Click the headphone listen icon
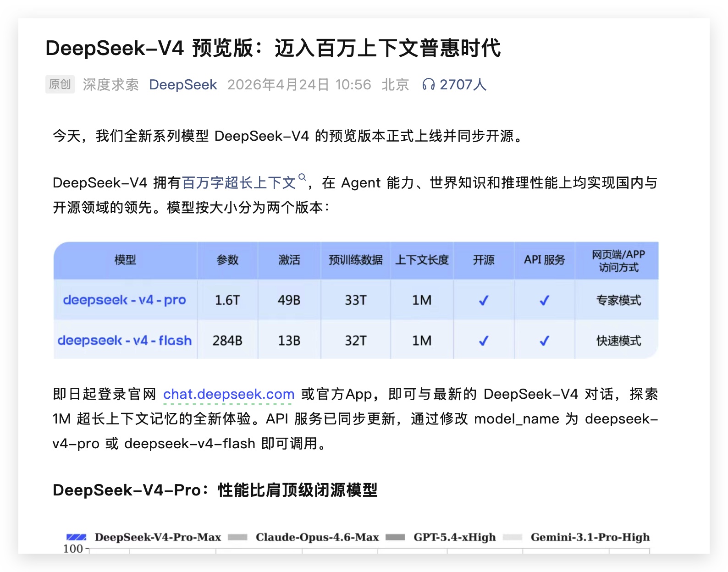 point(428,84)
